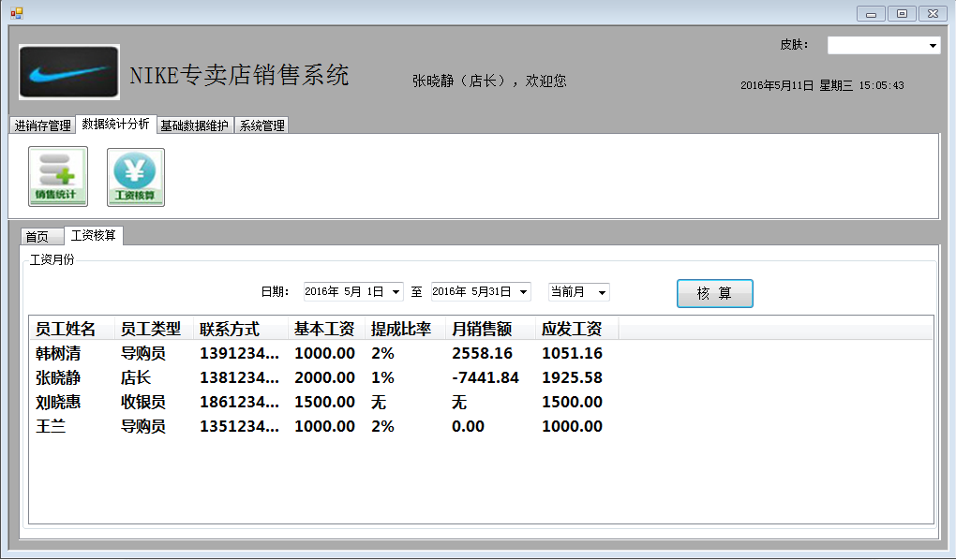The image size is (956, 560).
Task: Click the 基本工资 column header
Action: point(326,329)
